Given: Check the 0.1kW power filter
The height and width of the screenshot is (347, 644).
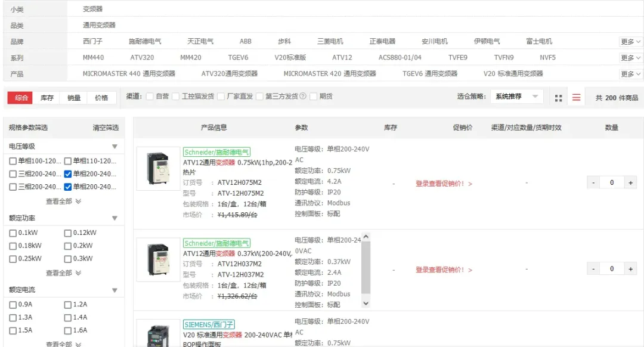Looking at the screenshot, I should [13, 233].
